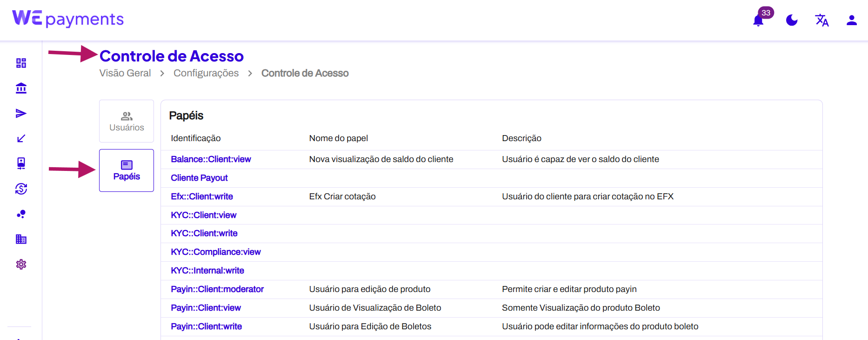Screen dimensions: 868x340
Task: Open the language translation menu
Action: [x=822, y=20]
